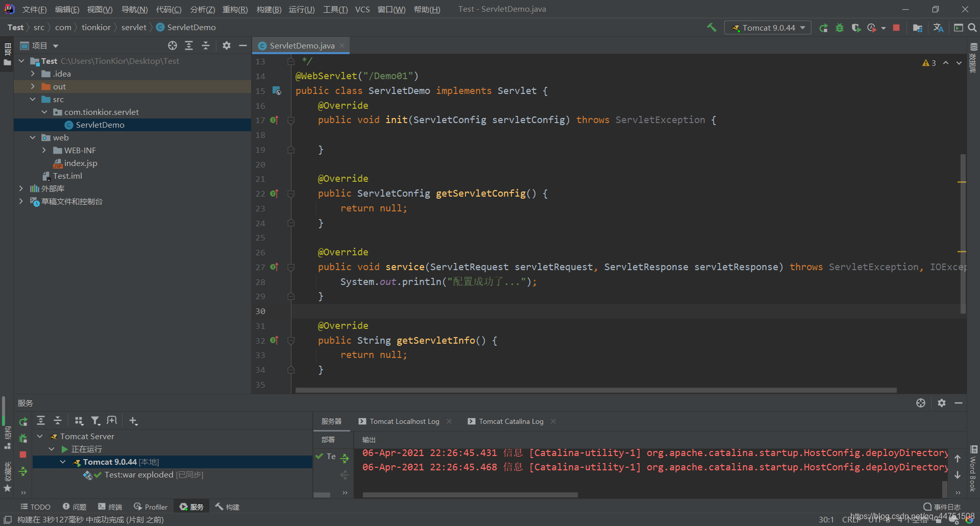The image size is (980, 526).
Task: Open the 构建 tool window
Action: (227, 507)
